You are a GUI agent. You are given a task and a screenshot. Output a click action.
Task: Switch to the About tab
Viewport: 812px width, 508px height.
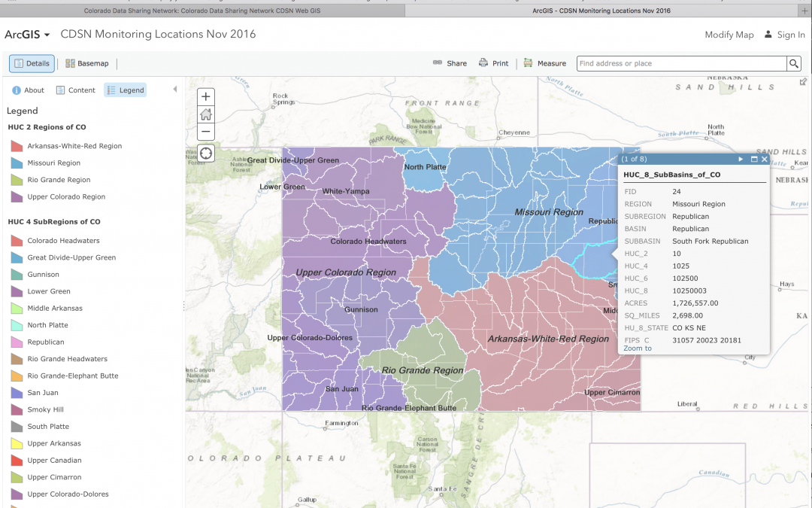(x=29, y=90)
